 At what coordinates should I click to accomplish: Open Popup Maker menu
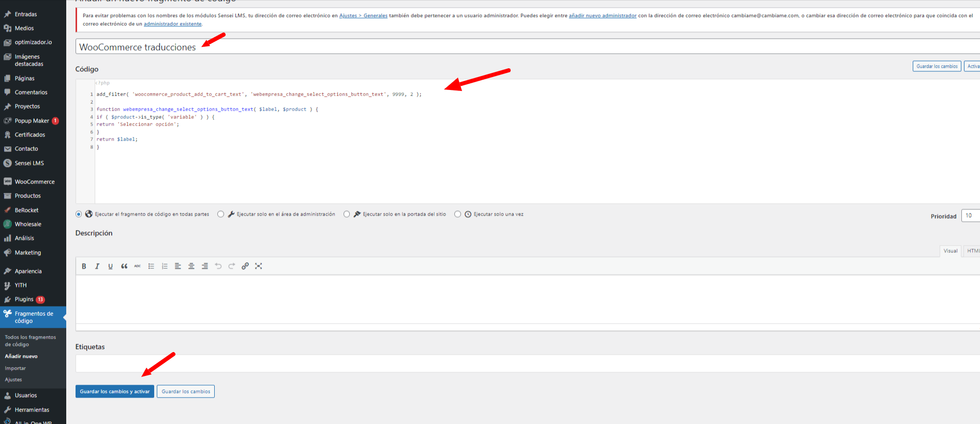[33, 121]
